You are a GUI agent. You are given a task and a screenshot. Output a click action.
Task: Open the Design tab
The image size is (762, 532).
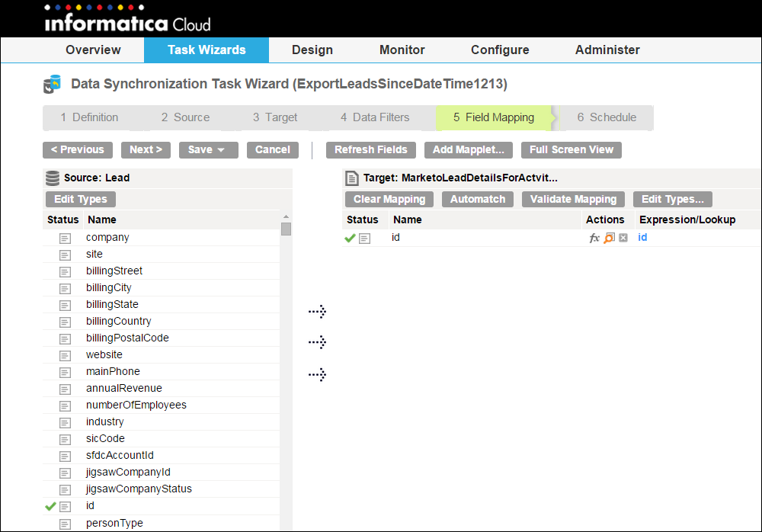point(312,50)
